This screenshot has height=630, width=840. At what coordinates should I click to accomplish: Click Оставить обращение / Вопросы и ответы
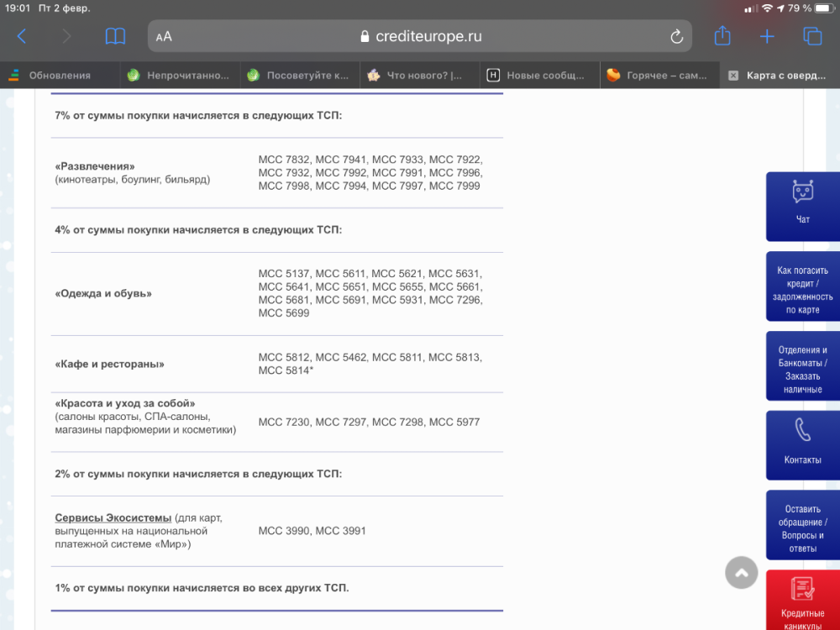pyautogui.click(x=802, y=525)
